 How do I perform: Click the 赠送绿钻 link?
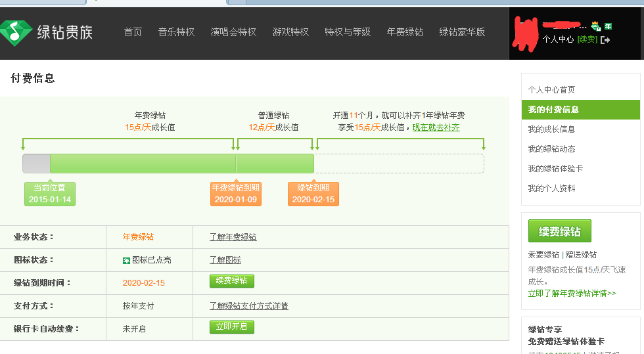point(581,255)
